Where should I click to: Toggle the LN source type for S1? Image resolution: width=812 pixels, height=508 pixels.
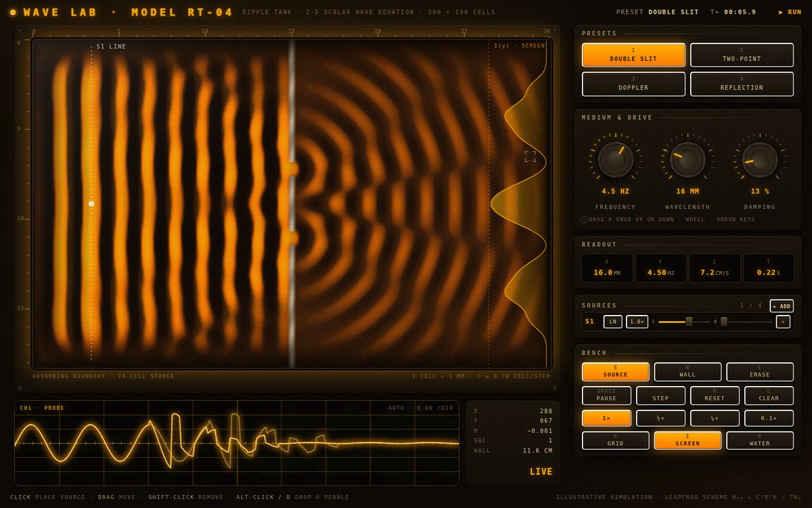tap(613, 322)
